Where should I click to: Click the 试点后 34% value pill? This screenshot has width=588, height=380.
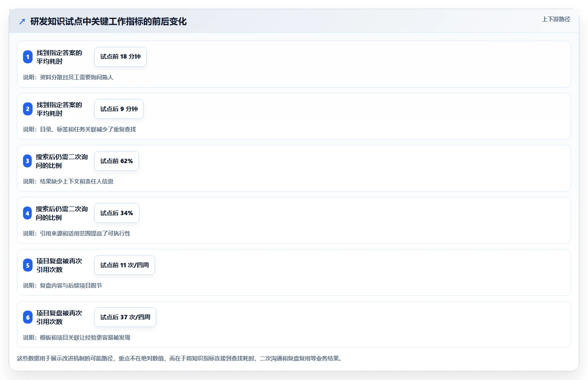(117, 213)
